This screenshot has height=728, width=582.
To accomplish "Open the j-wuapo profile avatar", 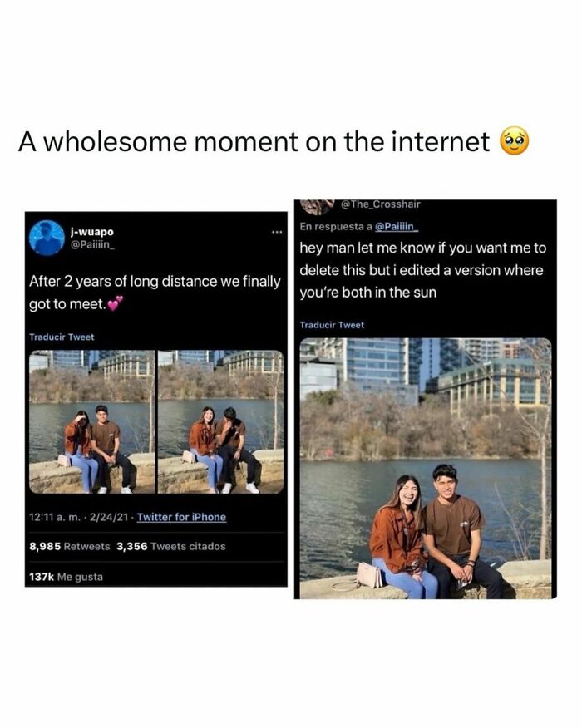I will point(47,238).
